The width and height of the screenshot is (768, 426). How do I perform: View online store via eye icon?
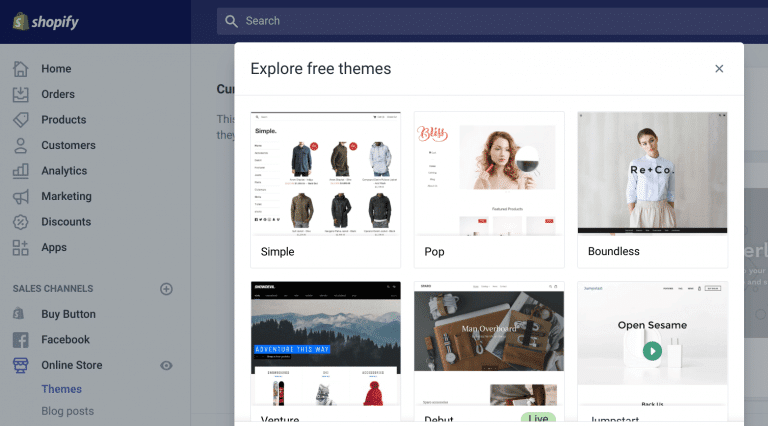click(167, 365)
